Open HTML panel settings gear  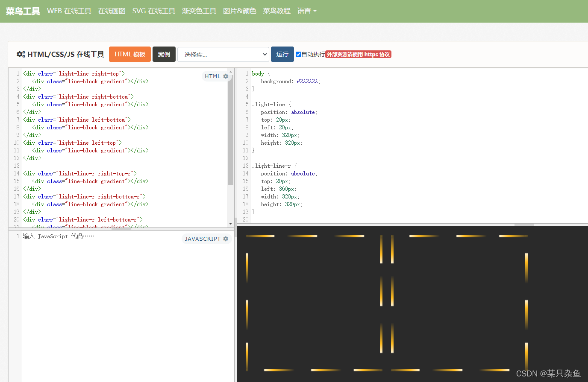pos(226,76)
